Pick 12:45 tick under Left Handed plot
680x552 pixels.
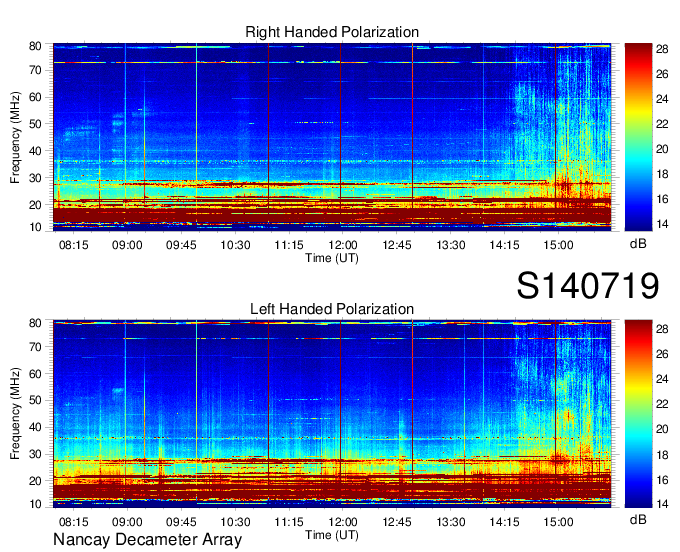pos(397,522)
